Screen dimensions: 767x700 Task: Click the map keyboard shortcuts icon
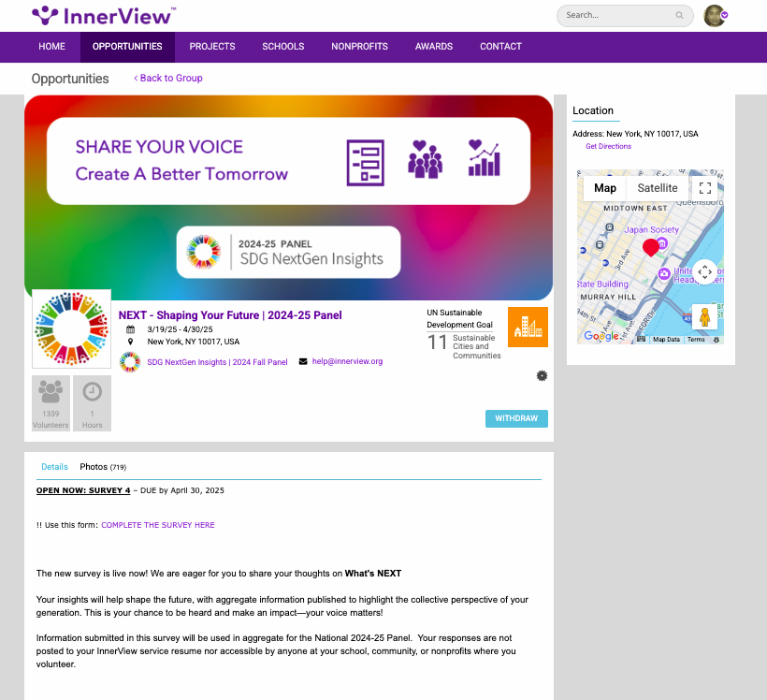tap(642, 339)
